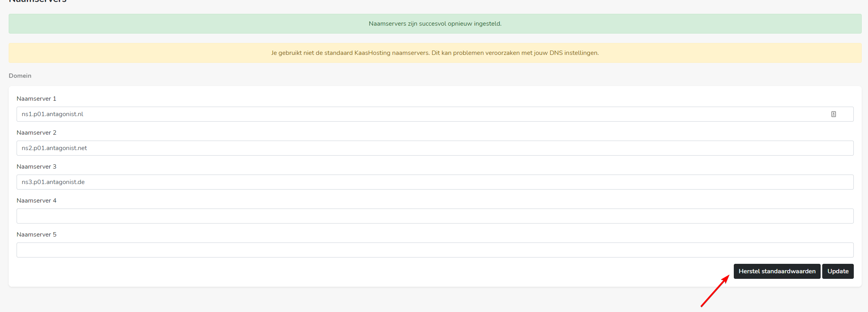868x312 pixels.
Task: Select the 'Naamserver 2' field label
Action: [x=36, y=133]
